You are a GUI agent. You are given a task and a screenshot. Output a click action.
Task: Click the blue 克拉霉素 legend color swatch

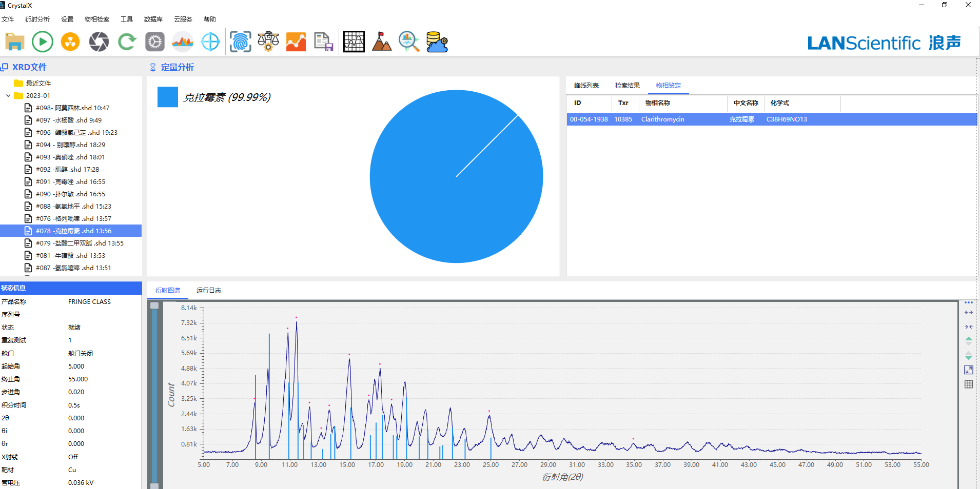pos(168,97)
